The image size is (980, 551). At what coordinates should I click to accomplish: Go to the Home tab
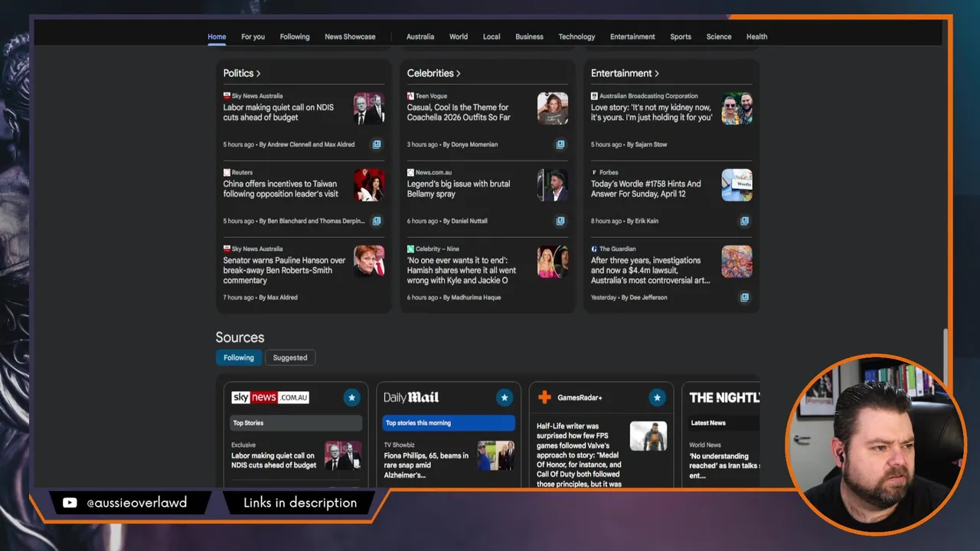[217, 37]
